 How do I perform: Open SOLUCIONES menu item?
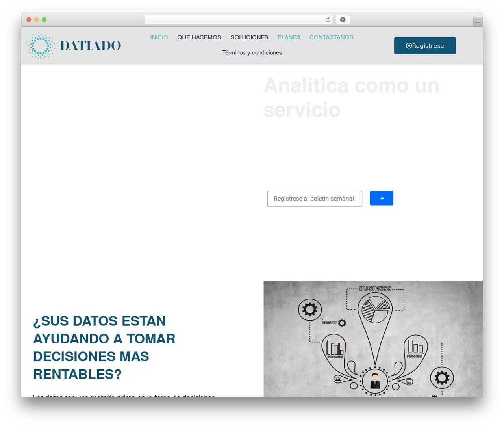coord(249,37)
